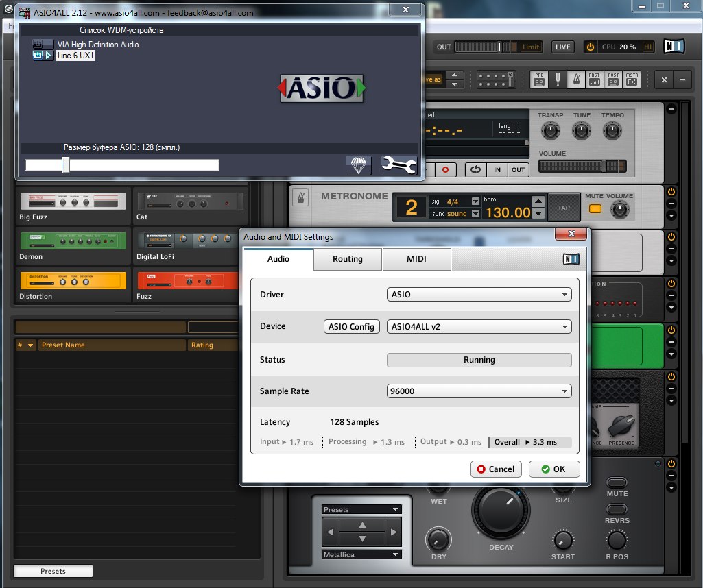The image size is (703, 588).
Task: Click the START knob
Action: tap(562, 541)
